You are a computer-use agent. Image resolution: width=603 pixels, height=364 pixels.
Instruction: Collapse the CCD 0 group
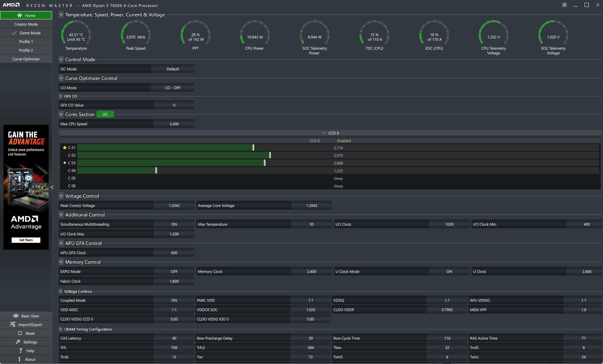(324, 133)
